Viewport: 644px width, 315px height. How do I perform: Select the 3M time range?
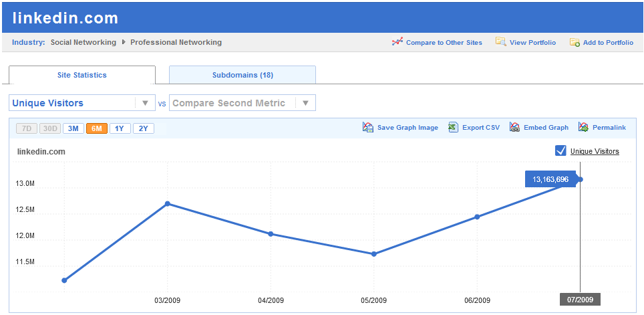pyautogui.click(x=73, y=128)
